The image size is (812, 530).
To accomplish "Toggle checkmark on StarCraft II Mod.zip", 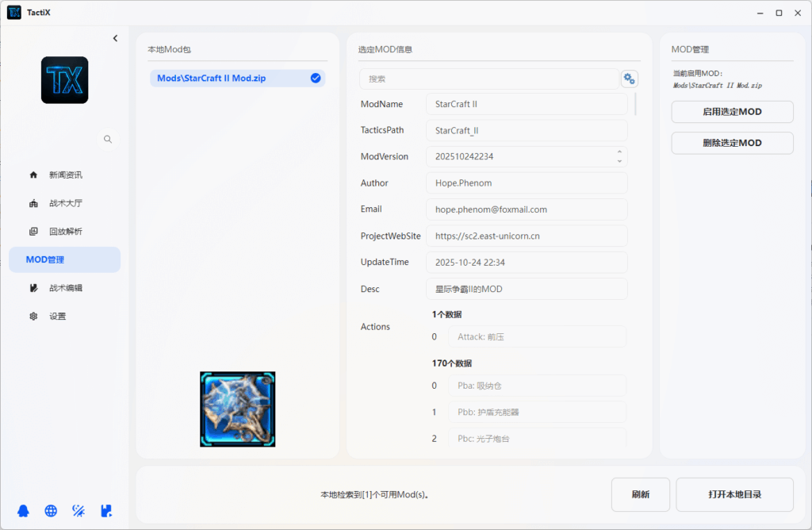I will (316, 78).
